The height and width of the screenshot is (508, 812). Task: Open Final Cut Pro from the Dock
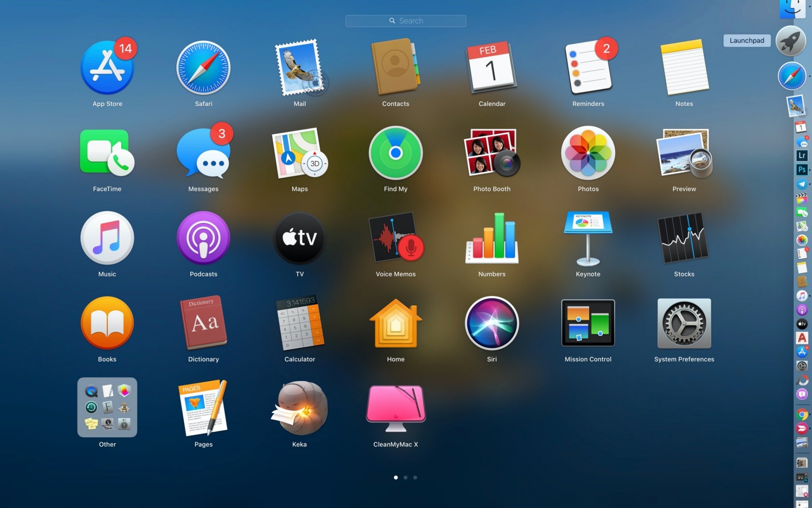pyautogui.click(x=802, y=198)
